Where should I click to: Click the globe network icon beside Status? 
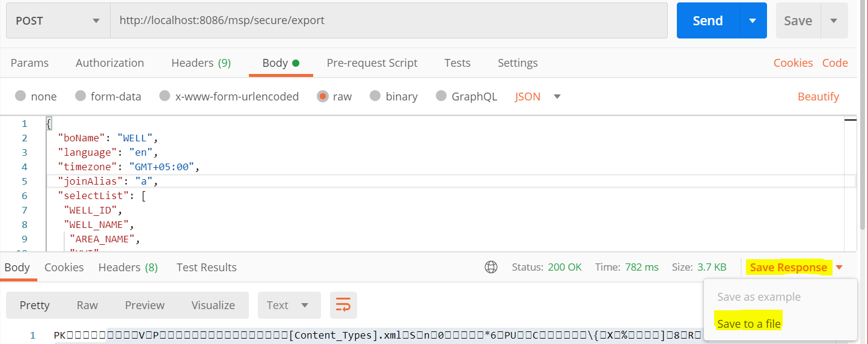pyautogui.click(x=491, y=267)
